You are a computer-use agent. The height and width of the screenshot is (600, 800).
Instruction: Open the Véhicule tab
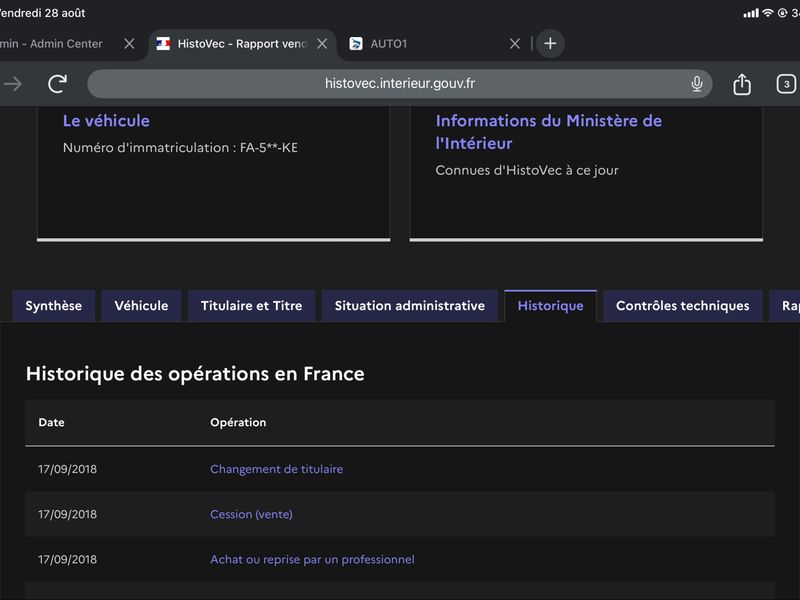click(141, 306)
